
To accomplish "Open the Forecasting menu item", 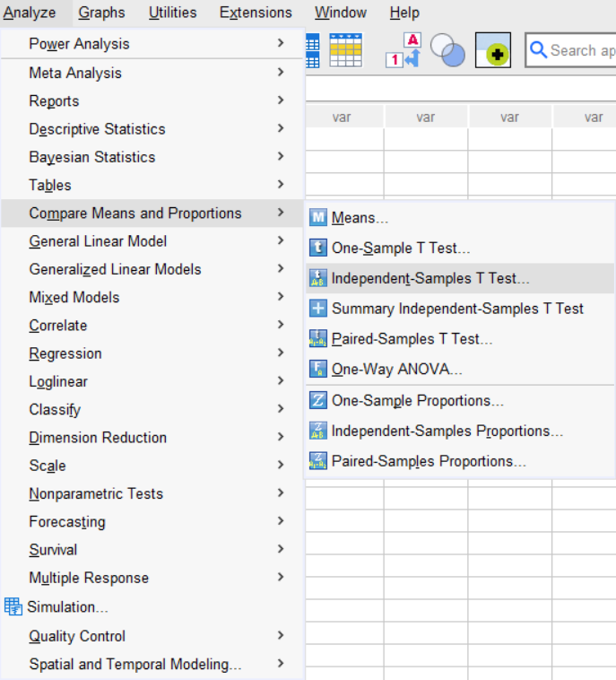I will coord(152,521).
